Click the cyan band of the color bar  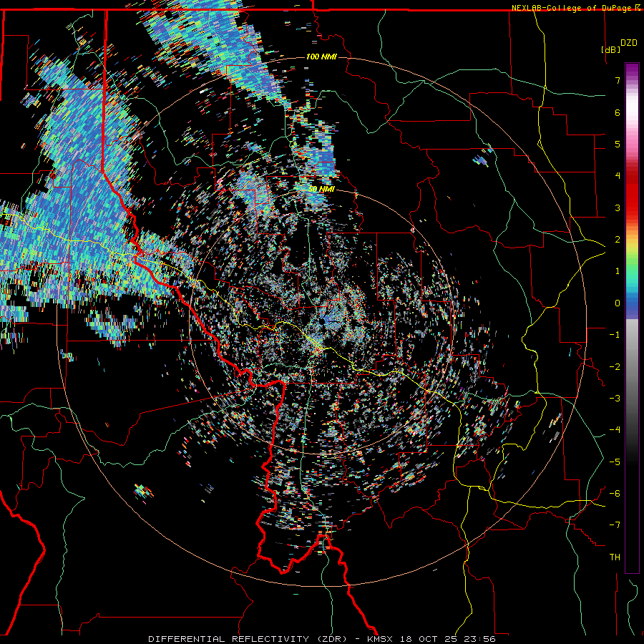point(632,283)
